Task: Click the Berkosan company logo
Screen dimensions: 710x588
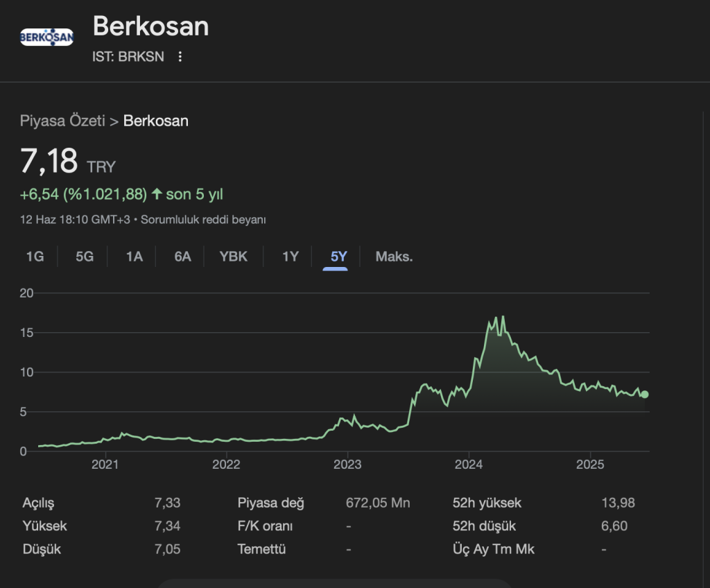Action: click(46, 37)
